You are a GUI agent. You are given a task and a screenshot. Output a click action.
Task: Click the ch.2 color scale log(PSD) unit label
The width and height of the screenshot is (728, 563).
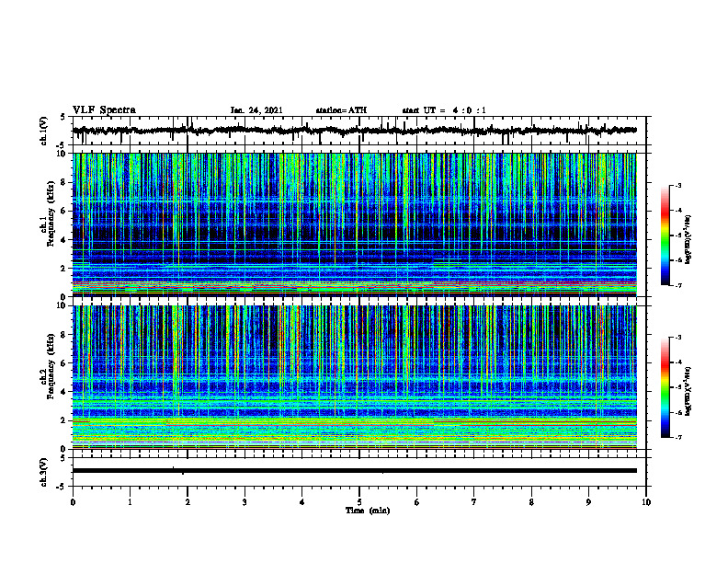[x=688, y=391]
